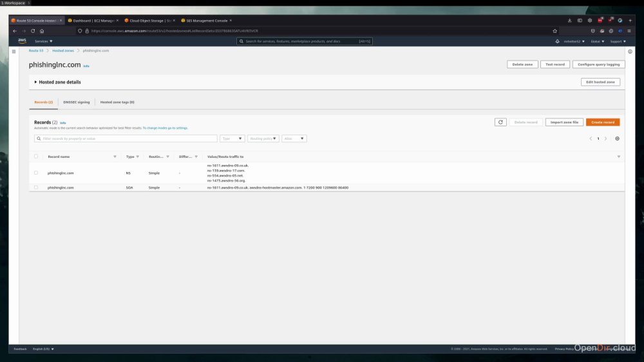Click phishinglnc.com in the SOA row
The height and width of the screenshot is (362, 644).
coord(61,187)
